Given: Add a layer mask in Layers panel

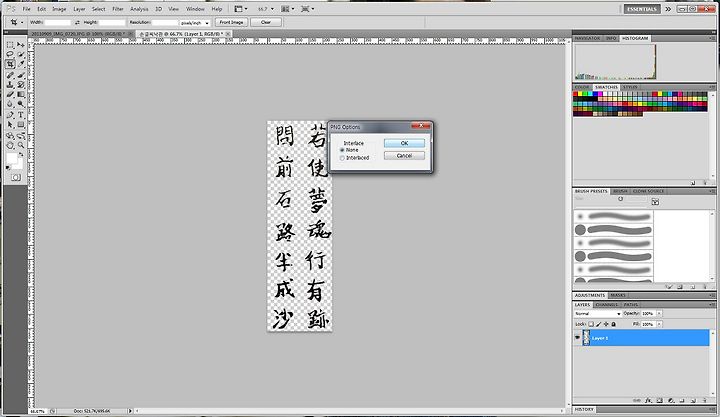Looking at the screenshot, I should point(659,400).
